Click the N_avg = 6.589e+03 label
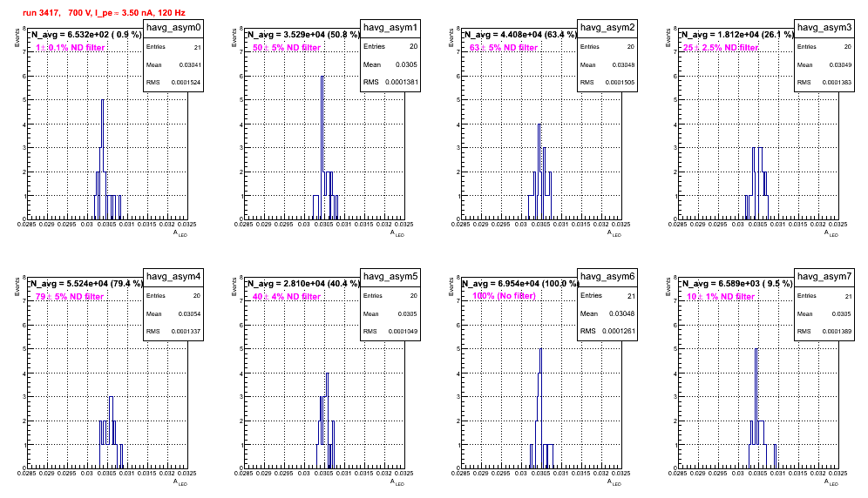This screenshot has width=868, height=498. coord(737,284)
